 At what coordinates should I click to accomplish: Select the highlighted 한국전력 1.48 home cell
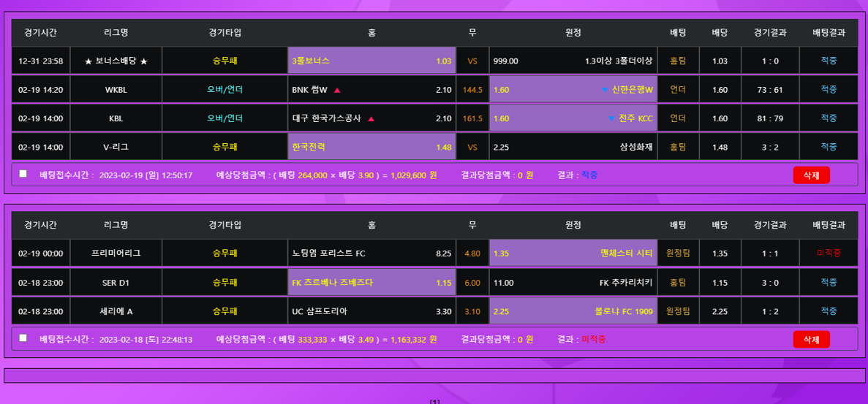pos(371,147)
